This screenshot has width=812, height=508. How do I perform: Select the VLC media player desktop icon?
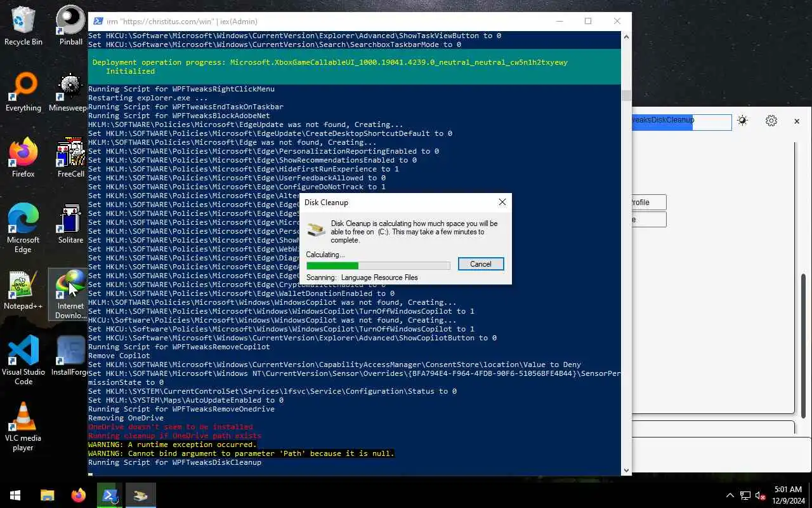[x=23, y=427]
